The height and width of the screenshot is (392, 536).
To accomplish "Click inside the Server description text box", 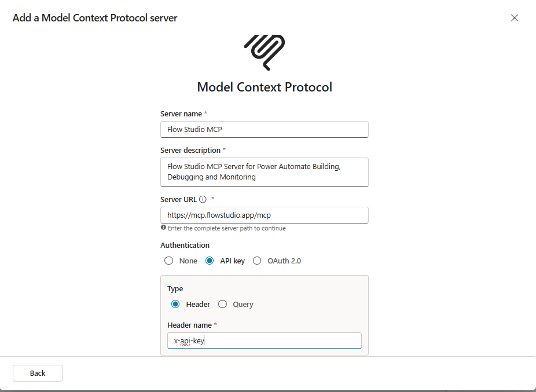I will (265, 172).
